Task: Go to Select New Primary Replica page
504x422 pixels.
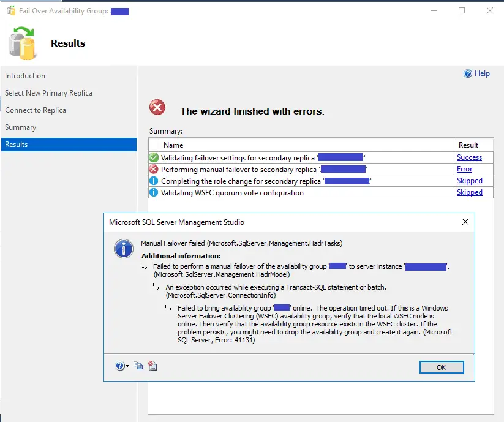Action: click(x=48, y=93)
